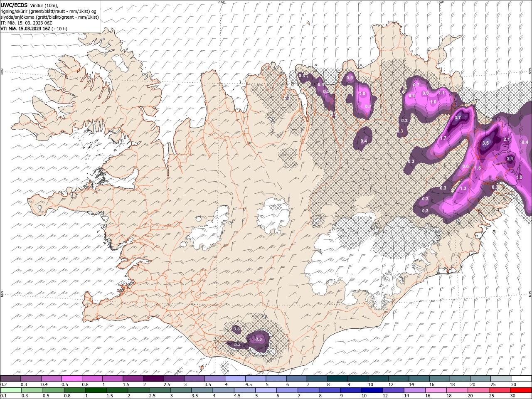The height and width of the screenshot is (399, 532).
Task: Click the rain legend swatch between 0.1 and 0.3
Action: tap(11, 390)
